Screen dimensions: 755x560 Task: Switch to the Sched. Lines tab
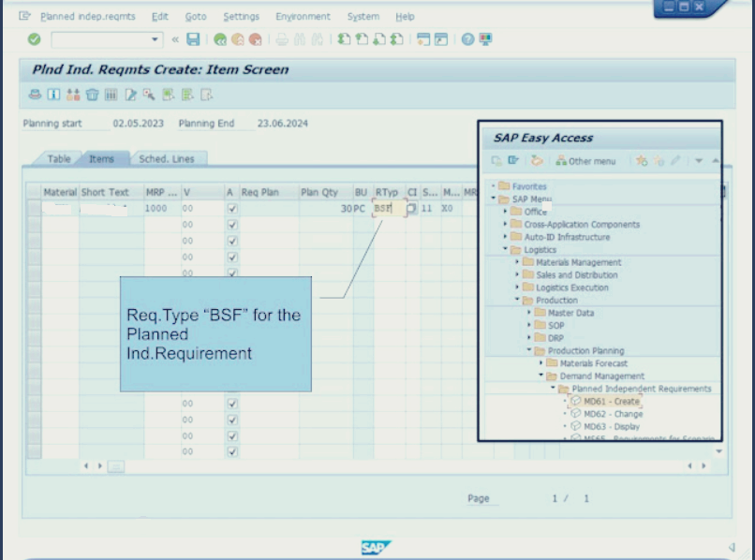pyautogui.click(x=167, y=159)
